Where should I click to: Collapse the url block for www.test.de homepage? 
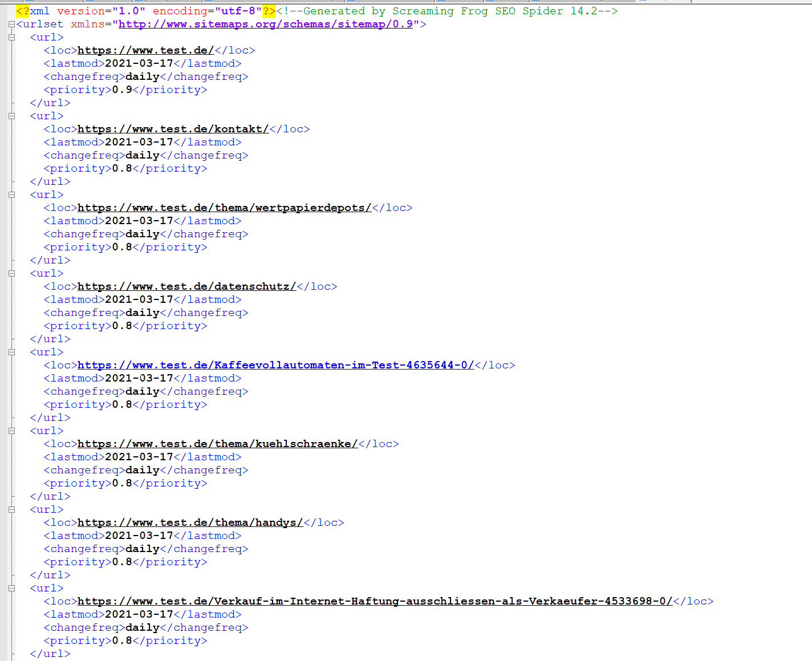[x=11, y=38]
